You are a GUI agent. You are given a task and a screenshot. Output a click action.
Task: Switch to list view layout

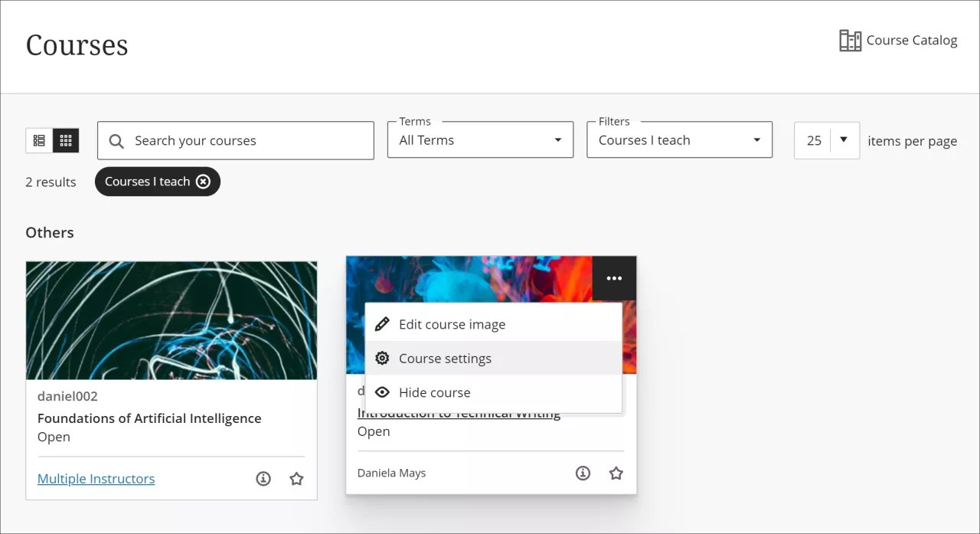[39, 141]
